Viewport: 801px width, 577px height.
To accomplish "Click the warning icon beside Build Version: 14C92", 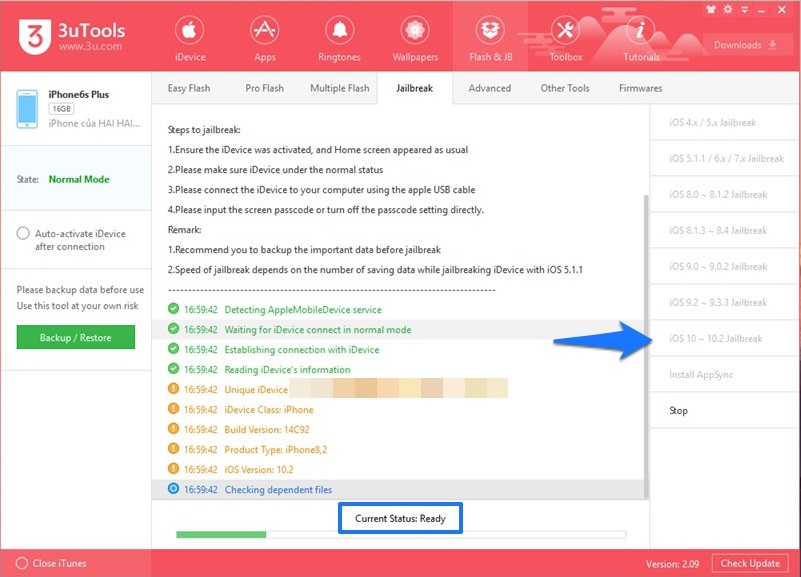I will [173, 428].
